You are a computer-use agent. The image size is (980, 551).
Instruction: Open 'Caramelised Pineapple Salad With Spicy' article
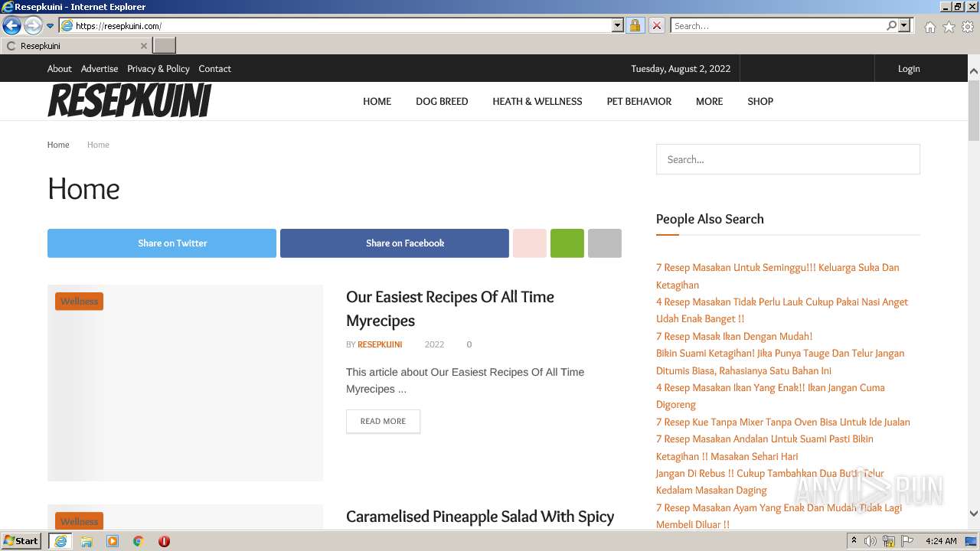coord(480,517)
